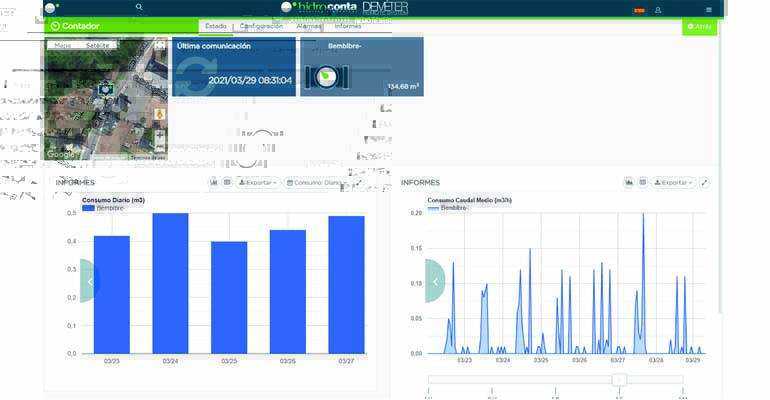Click the highest peak in the Caudal Medio chart

click(643, 214)
